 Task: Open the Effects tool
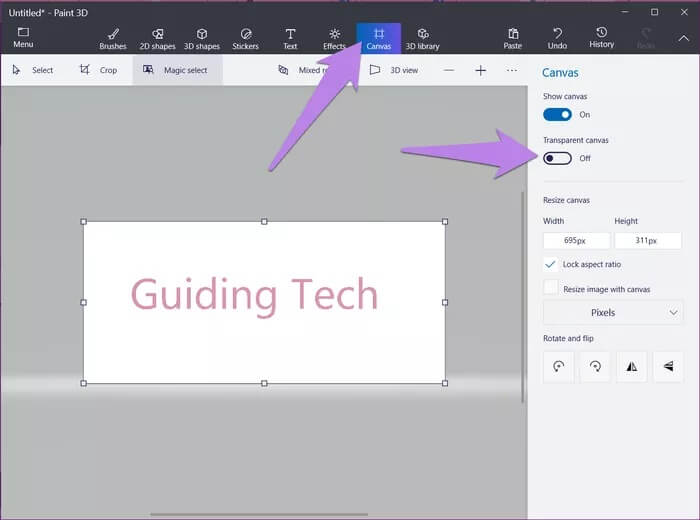point(334,39)
